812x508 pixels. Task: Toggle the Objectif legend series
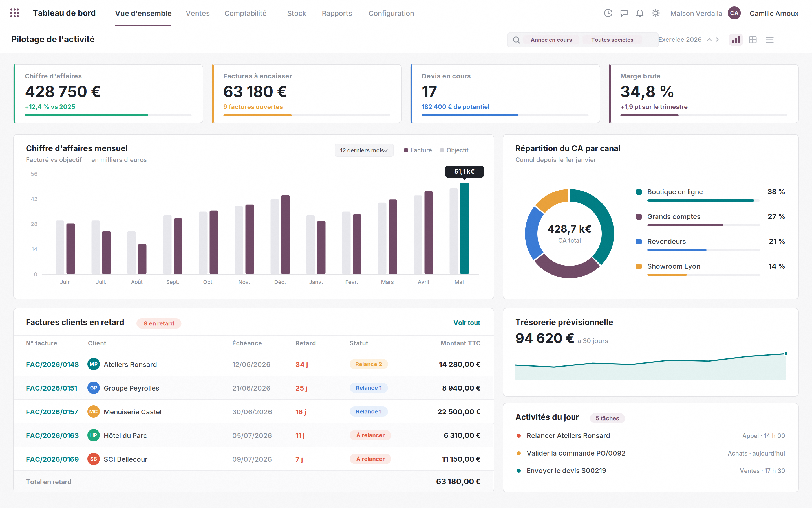[454, 150]
